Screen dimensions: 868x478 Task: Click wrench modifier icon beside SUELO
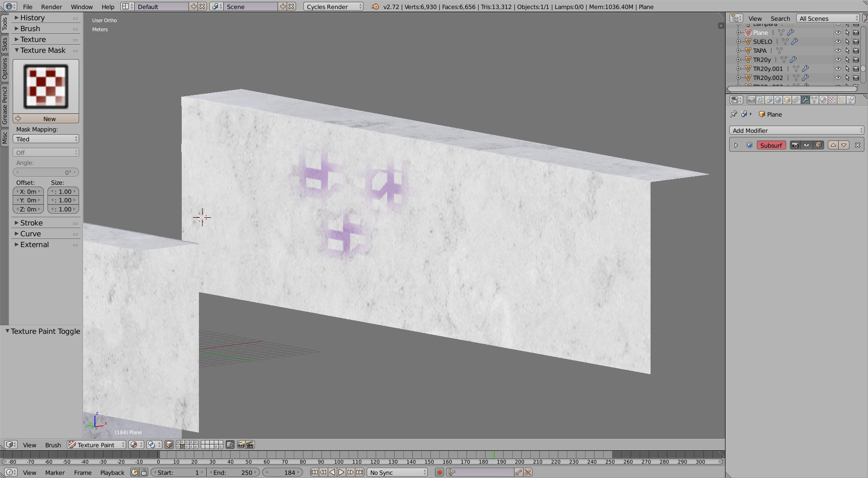pyautogui.click(x=794, y=42)
